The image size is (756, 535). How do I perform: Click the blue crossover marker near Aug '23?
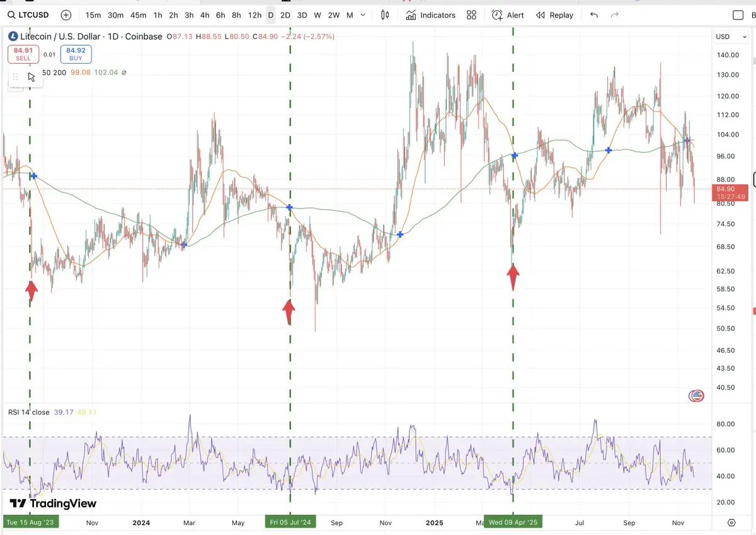(x=33, y=176)
